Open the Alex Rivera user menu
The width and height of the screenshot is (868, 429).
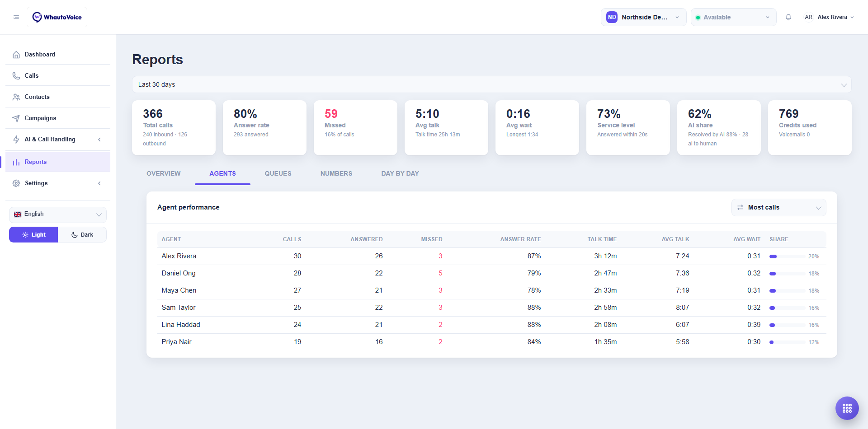[829, 17]
